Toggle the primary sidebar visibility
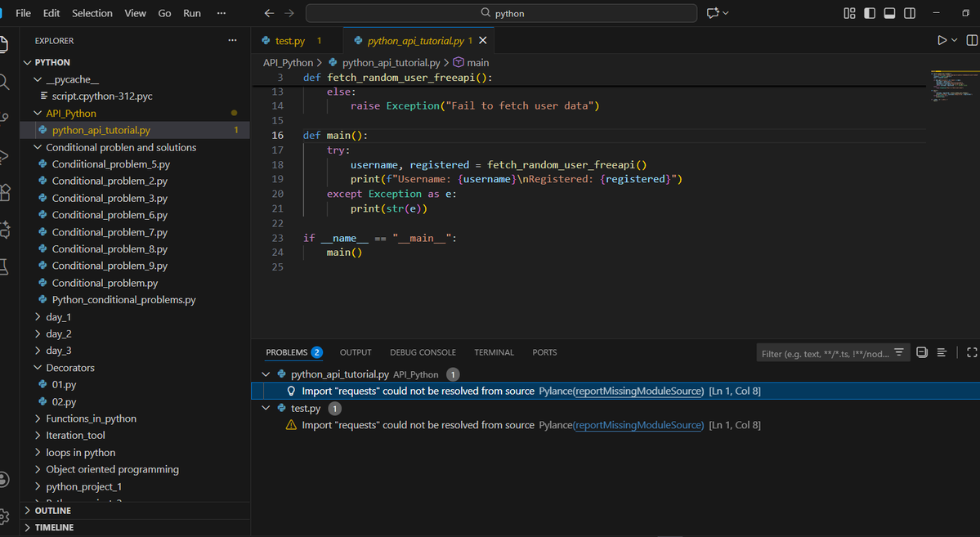The image size is (980, 537). pyautogui.click(x=869, y=13)
